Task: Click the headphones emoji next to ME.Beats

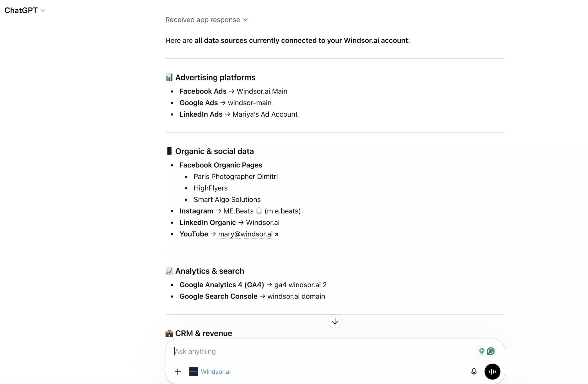Action: [259, 211]
